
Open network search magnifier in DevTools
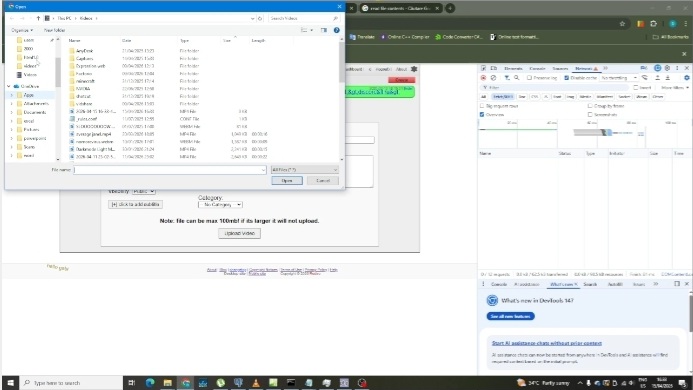pyautogui.click(x=516, y=78)
